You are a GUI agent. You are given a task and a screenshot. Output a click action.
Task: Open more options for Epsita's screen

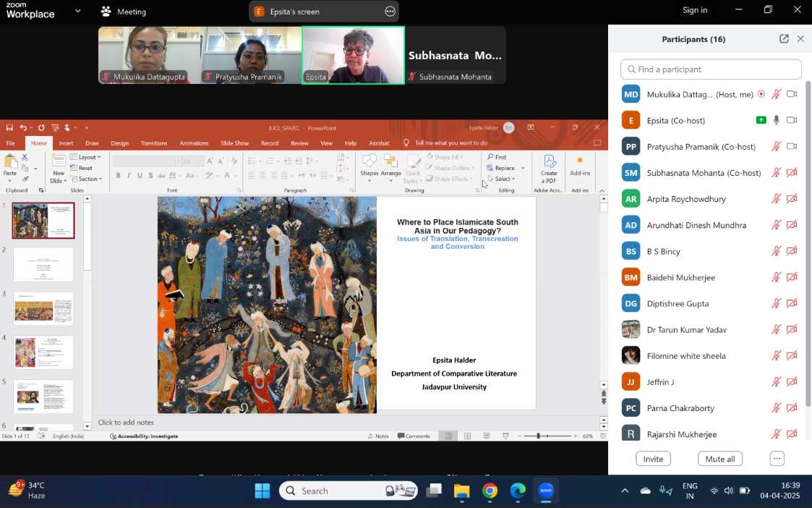(390, 12)
